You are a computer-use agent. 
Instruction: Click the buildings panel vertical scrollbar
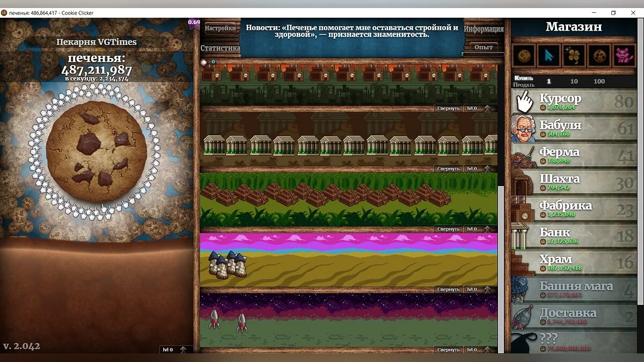click(x=501, y=268)
